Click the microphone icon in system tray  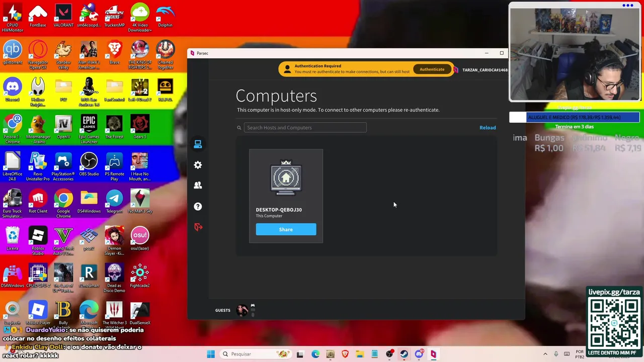(556, 354)
